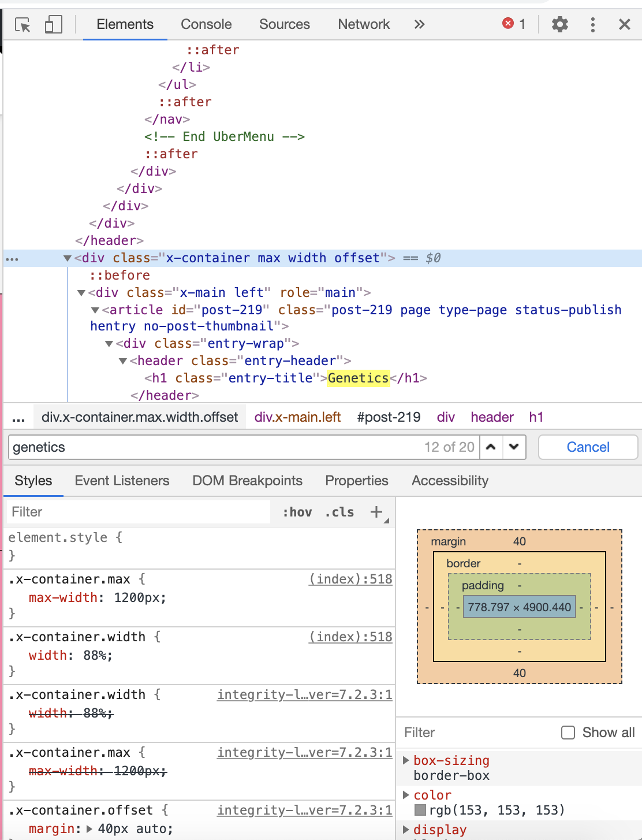The image size is (642, 840).
Task: Expand box-sizing computed property
Action: click(x=406, y=760)
